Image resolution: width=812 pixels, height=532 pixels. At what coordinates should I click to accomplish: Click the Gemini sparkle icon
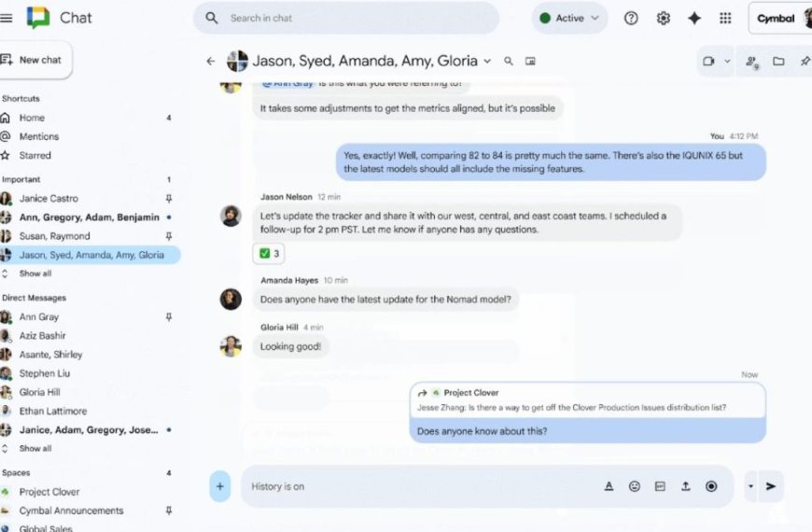point(693,18)
